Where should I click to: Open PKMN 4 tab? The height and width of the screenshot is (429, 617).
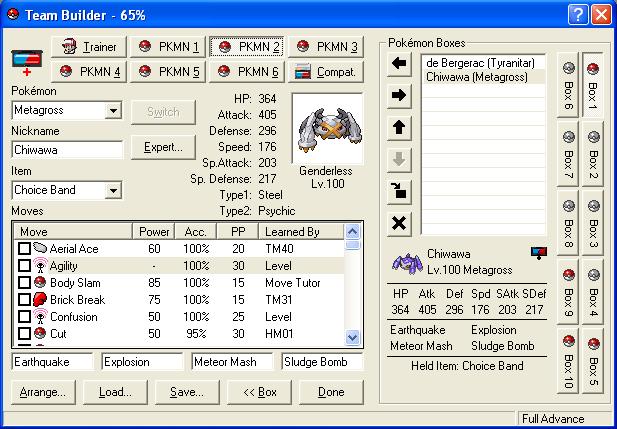tap(89, 72)
